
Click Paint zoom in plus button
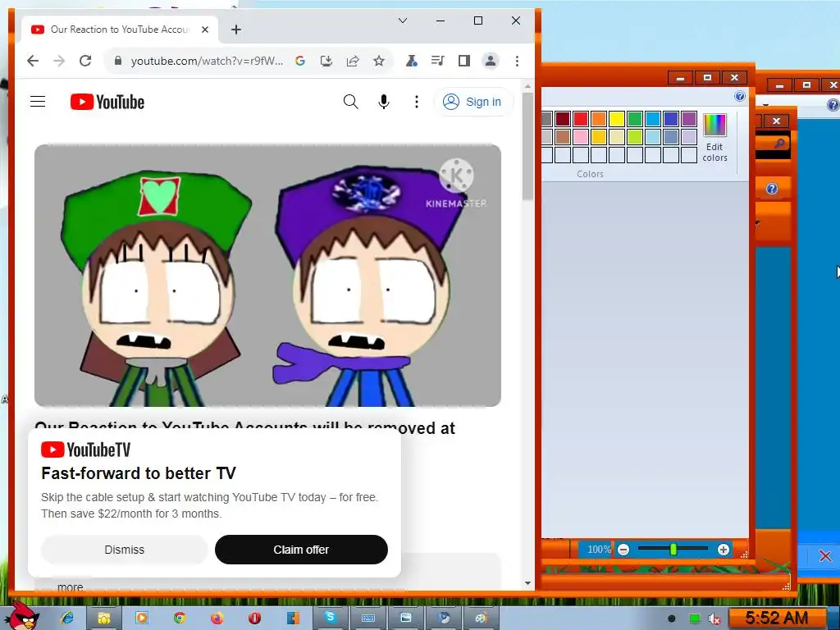[724, 550]
